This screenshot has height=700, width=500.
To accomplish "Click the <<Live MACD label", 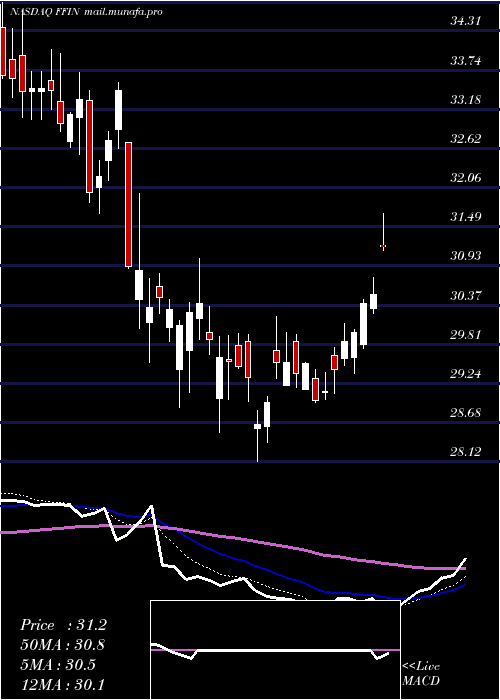I will [421, 674].
